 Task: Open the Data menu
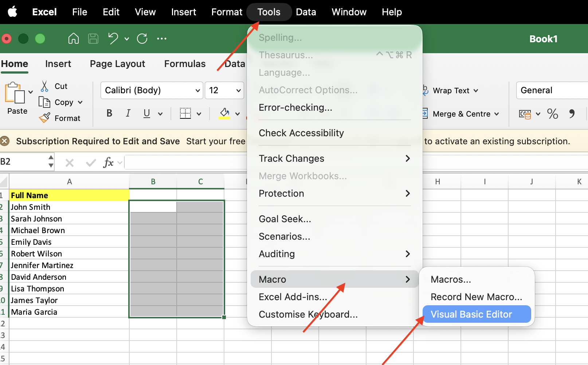click(306, 12)
